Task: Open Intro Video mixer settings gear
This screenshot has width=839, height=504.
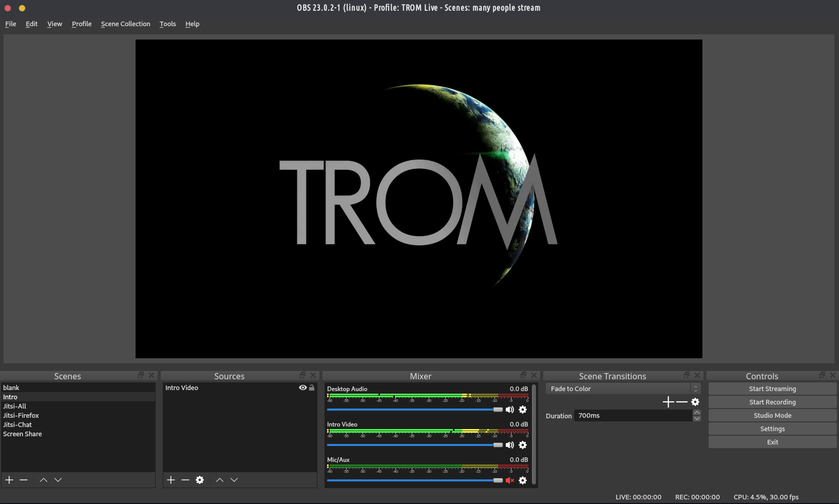Action: click(x=523, y=445)
